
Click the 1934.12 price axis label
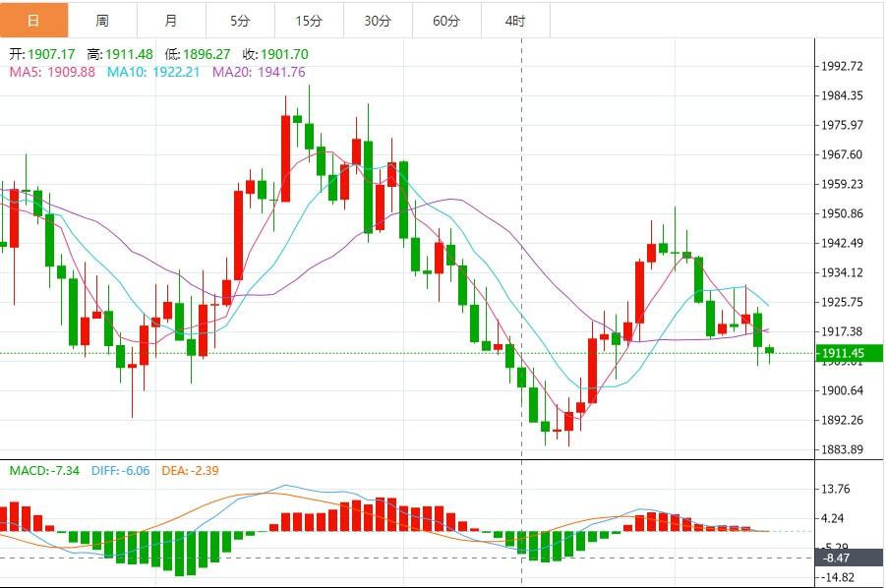[842, 272]
